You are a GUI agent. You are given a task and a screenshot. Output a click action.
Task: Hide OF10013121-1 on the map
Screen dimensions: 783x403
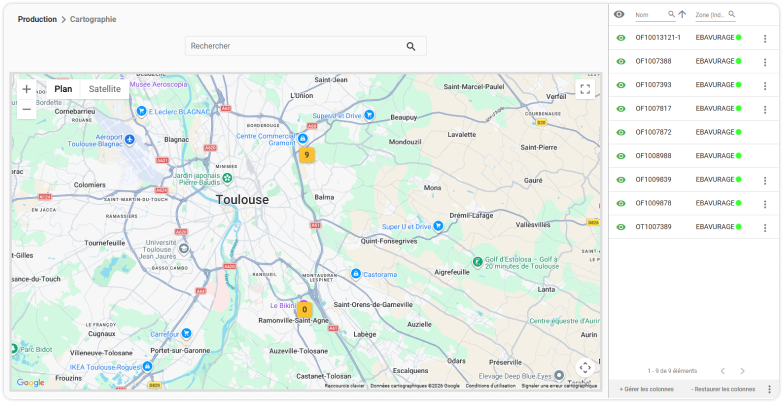tap(621, 38)
